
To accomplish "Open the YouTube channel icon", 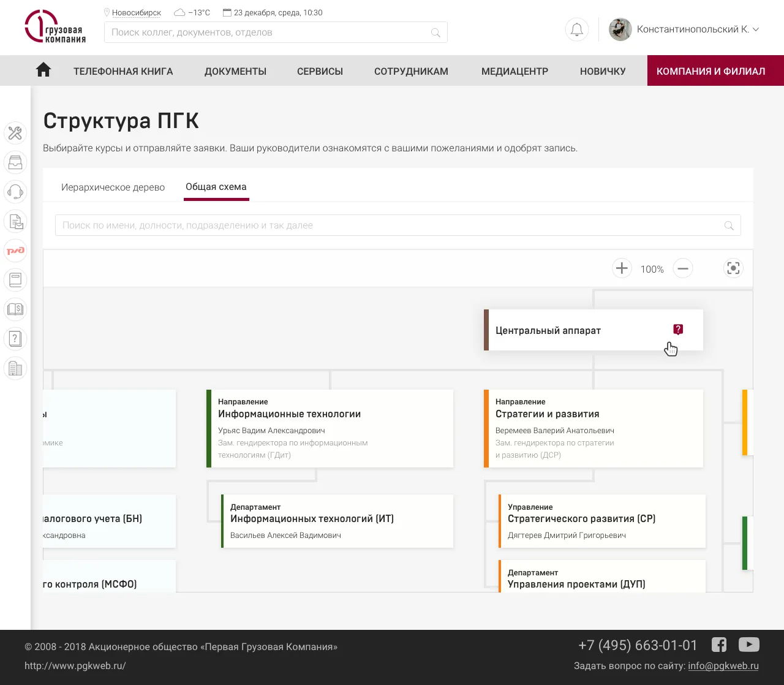I will tap(749, 645).
